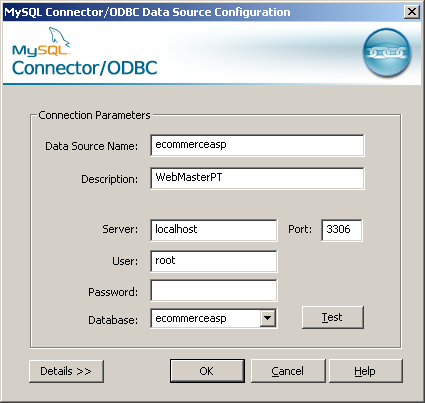
Task: Open Help for the ODBC configuration
Action: click(x=366, y=371)
